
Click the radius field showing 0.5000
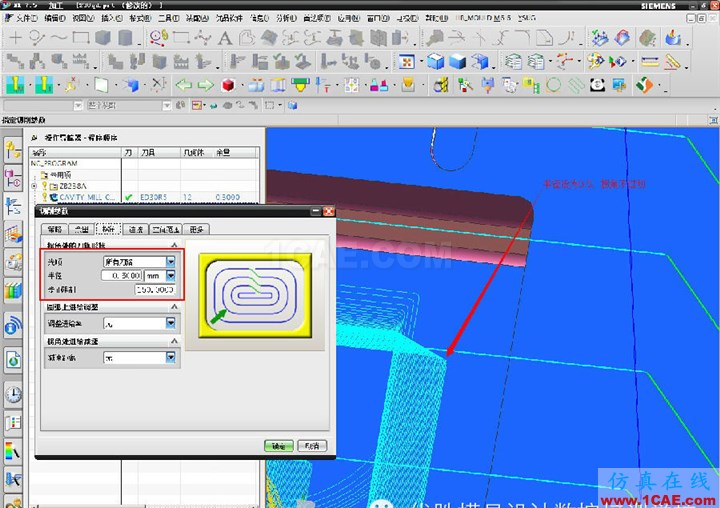(121, 276)
